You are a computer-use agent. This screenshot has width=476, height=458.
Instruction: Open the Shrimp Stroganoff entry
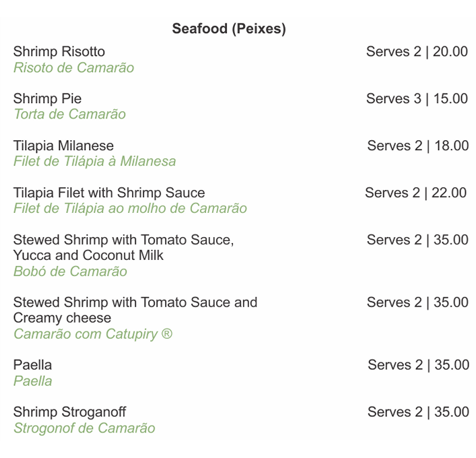69,412
